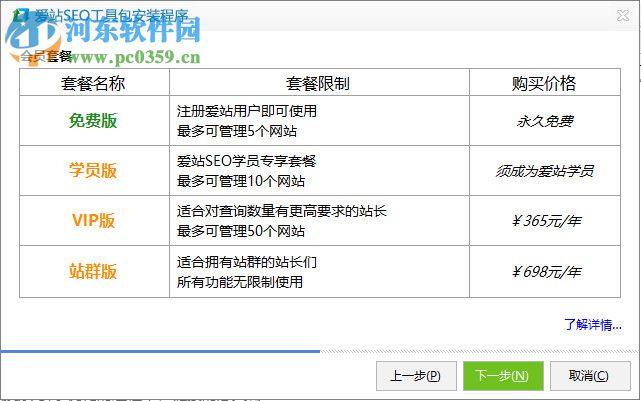Close the installer window

click(x=623, y=16)
